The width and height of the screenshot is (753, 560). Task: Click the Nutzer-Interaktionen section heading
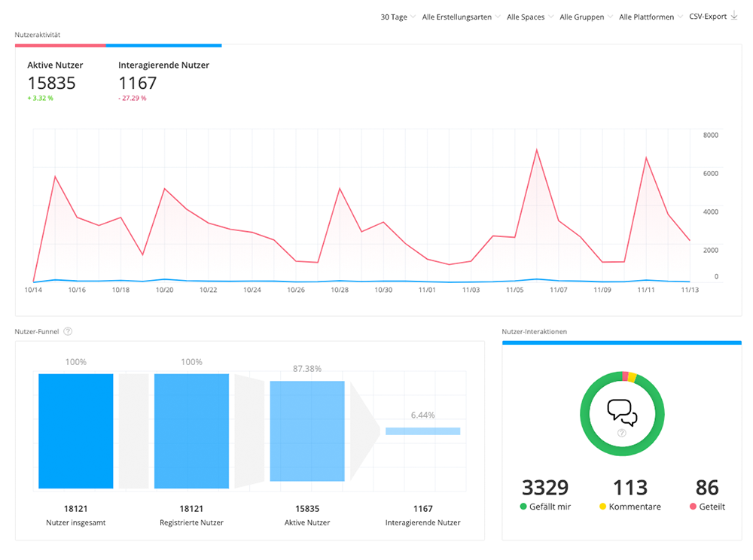coord(534,332)
